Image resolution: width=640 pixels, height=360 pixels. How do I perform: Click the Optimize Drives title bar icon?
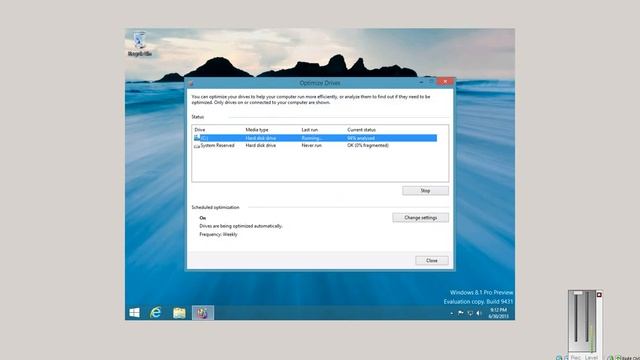pyautogui.click(x=191, y=83)
